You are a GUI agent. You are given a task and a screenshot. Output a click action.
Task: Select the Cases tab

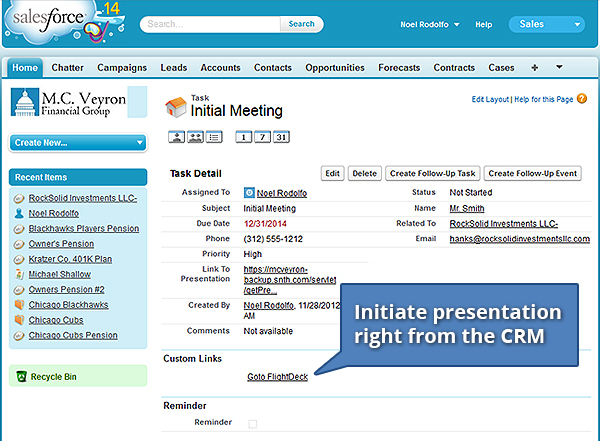pyautogui.click(x=501, y=68)
